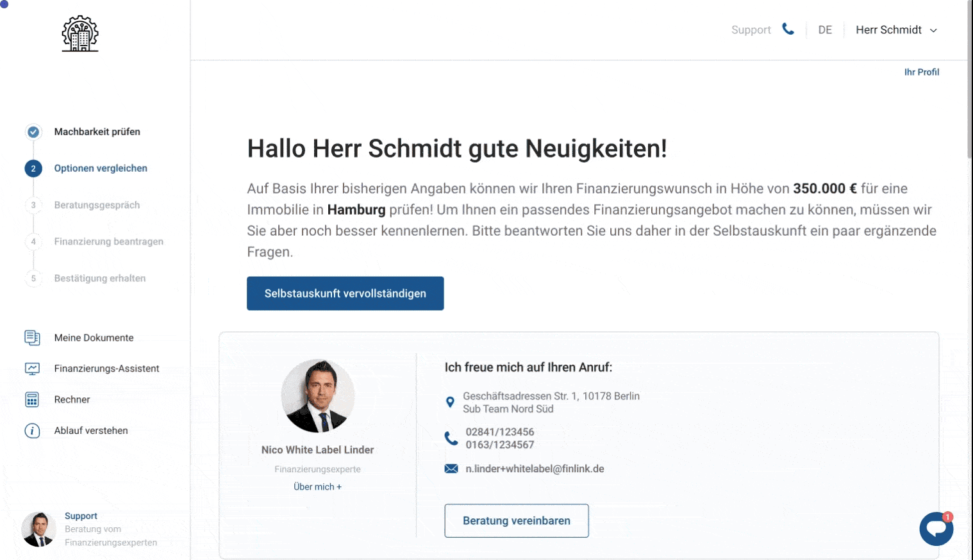Click the Ablauf verstehen info icon
973x560 pixels.
[x=32, y=430]
